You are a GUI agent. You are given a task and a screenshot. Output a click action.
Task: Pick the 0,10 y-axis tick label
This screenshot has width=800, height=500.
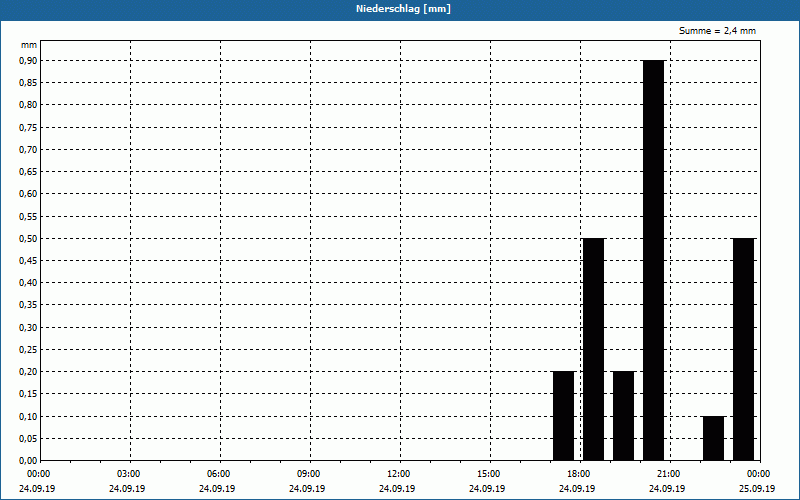coord(28,416)
